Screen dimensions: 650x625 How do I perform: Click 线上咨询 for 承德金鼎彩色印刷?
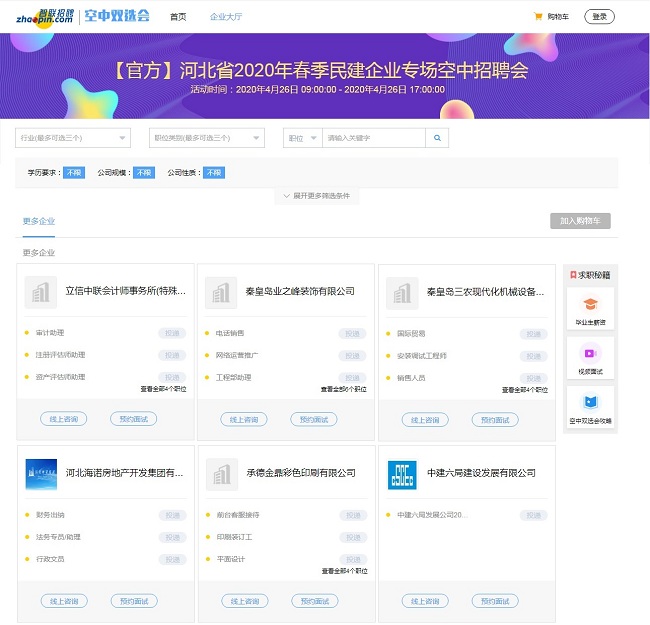click(x=245, y=601)
